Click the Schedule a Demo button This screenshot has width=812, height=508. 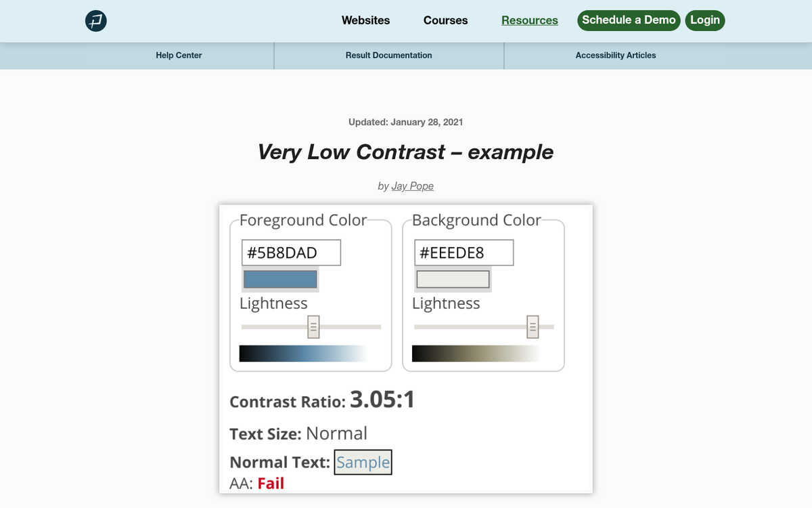click(629, 20)
